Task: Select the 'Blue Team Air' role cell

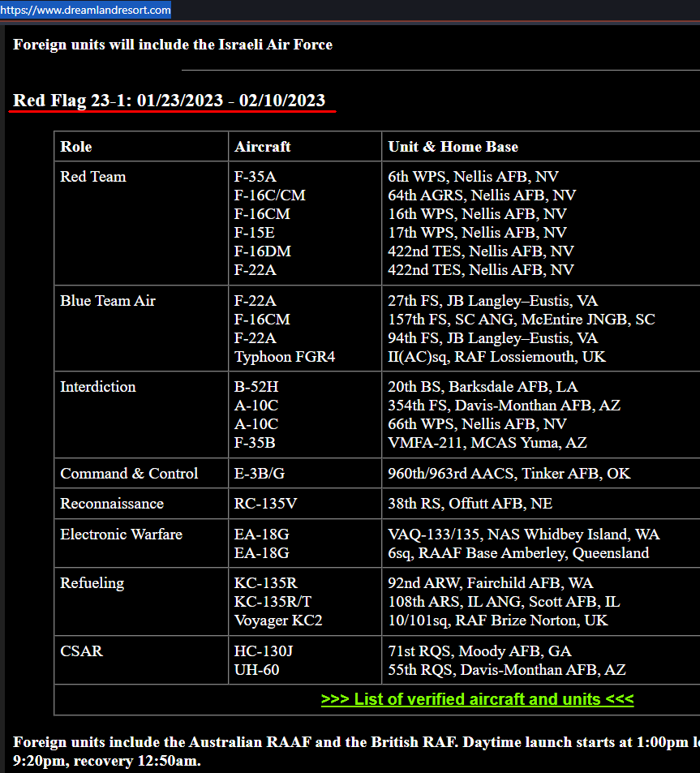Action: point(107,301)
